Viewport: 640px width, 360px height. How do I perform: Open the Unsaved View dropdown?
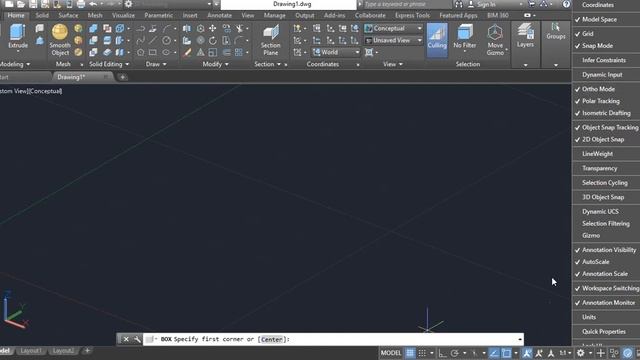pyautogui.click(x=393, y=40)
